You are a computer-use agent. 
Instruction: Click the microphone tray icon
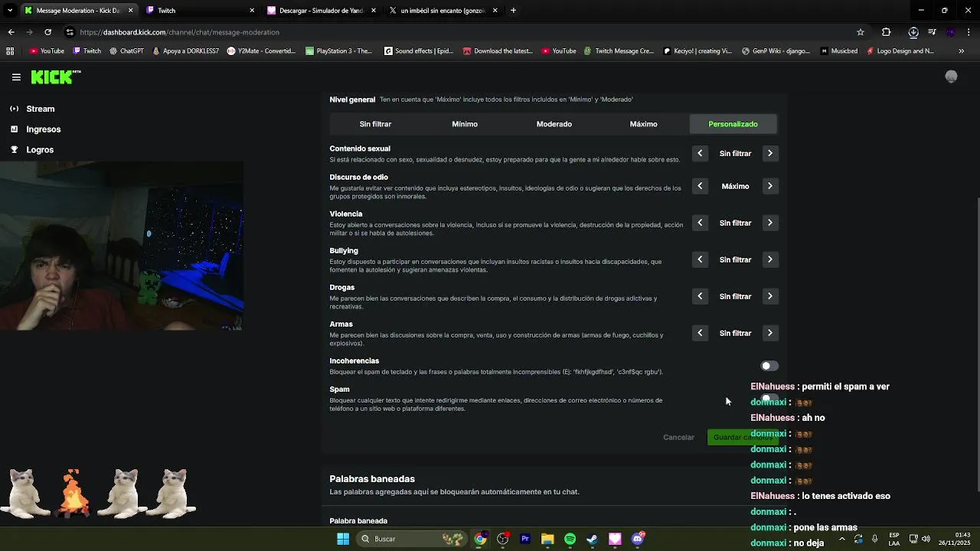pos(874,539)
